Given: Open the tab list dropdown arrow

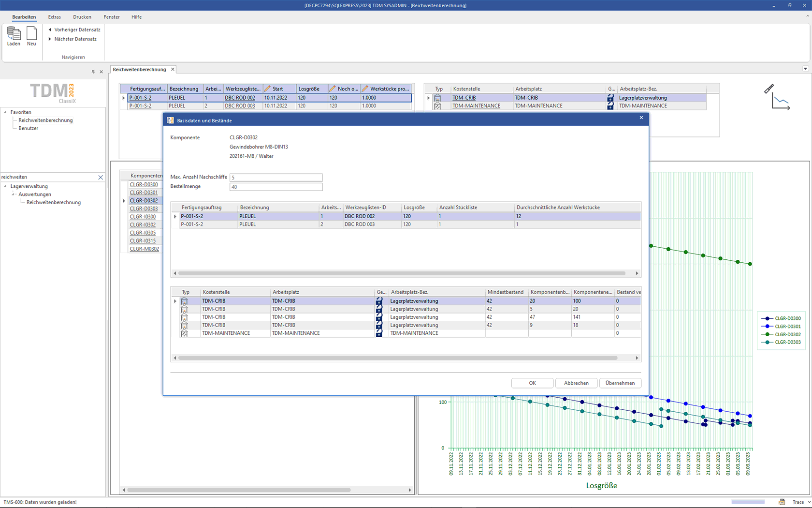Looking at the screenshot, I should (805, 69).
